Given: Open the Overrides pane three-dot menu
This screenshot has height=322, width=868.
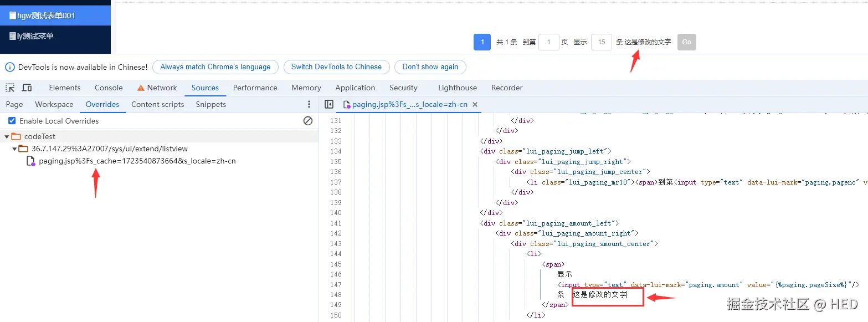Looking at the screenshot, I should click(x=309, y=104).
